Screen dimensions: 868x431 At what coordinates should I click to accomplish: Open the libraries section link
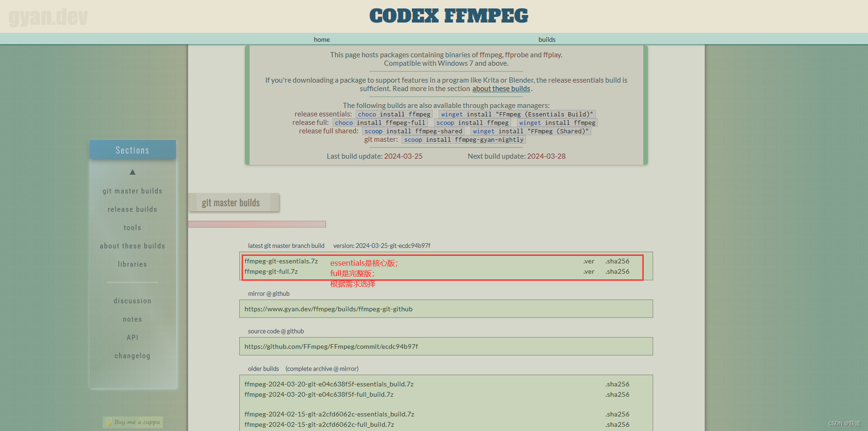[132, 264]
